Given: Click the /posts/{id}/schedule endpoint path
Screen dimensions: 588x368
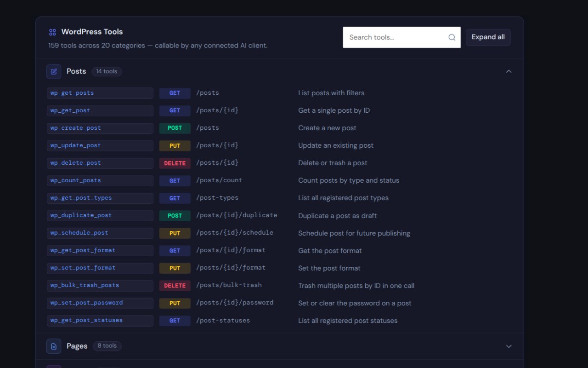Looking at the screenshot, I should click(235, 233).
